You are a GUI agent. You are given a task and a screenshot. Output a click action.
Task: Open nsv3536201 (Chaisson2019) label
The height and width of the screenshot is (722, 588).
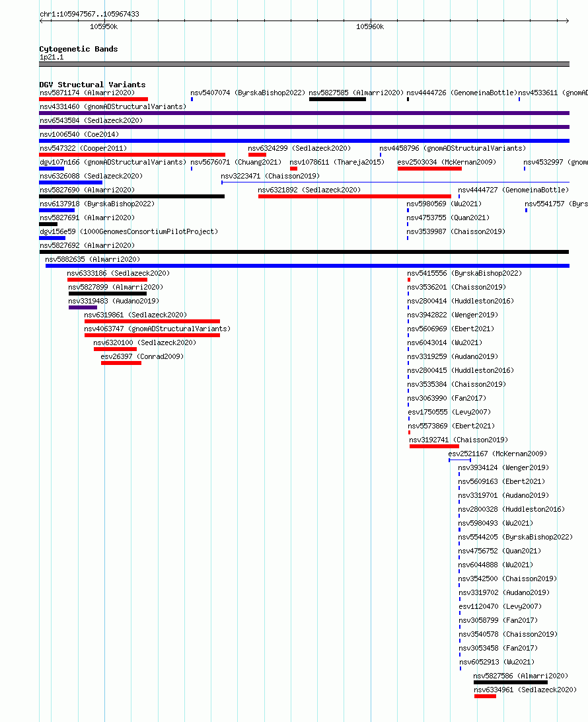coord(457,287)
